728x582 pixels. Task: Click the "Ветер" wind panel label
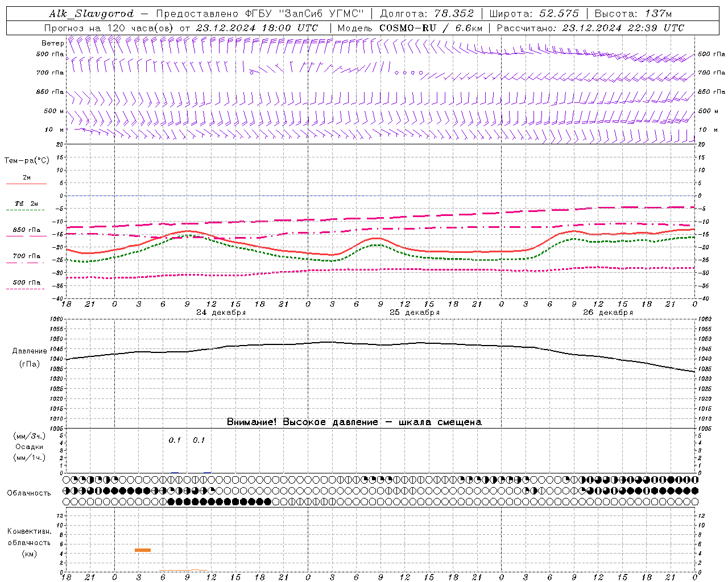[52, 43]
